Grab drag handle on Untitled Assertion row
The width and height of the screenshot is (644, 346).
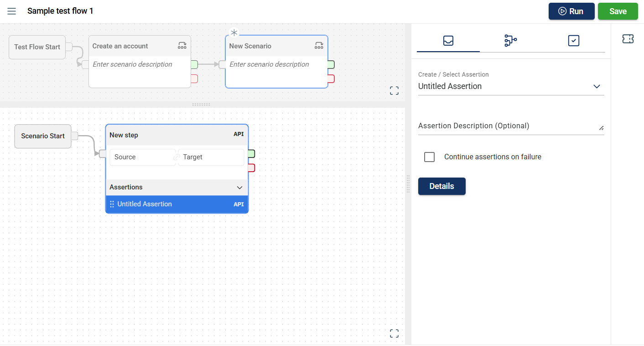(112, 204)
